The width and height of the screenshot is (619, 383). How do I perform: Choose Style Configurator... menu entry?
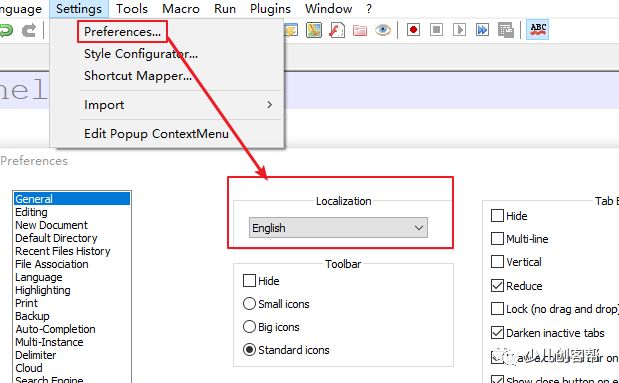coord(141,54)
